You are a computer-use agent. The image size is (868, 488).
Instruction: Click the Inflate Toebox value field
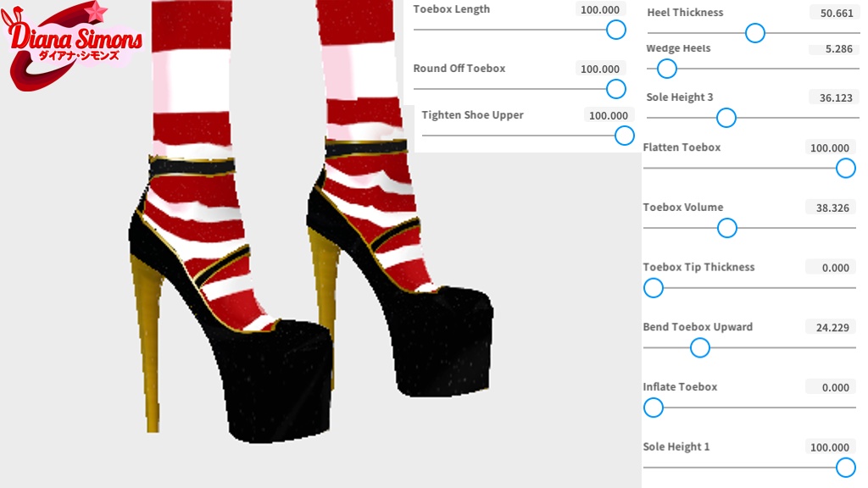tap(832, 387)
